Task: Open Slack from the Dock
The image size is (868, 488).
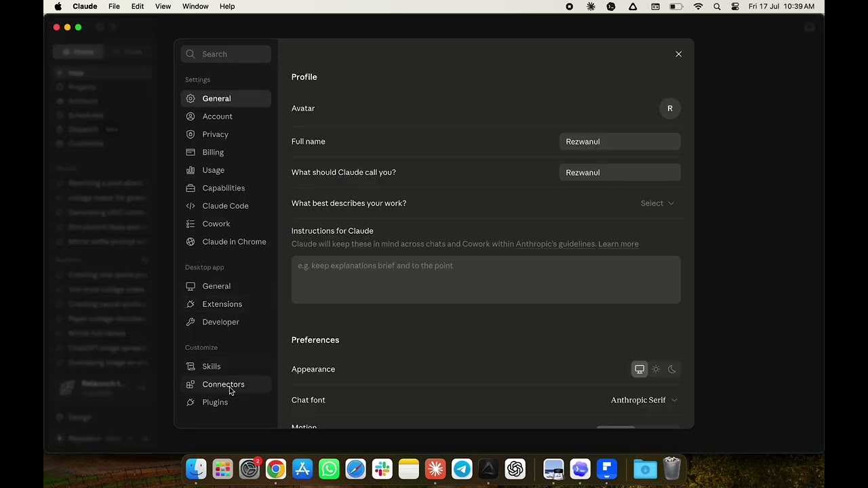Action: pos(382,468)
